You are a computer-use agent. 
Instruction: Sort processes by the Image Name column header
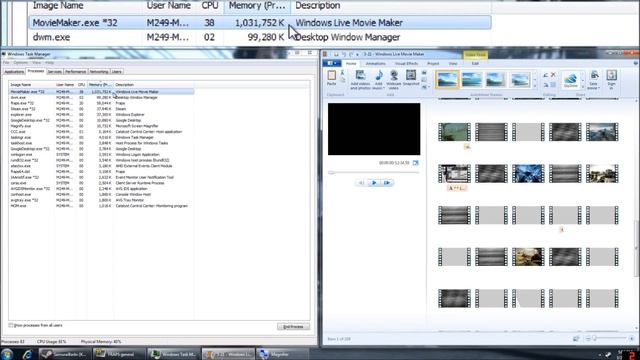[31, 85]
